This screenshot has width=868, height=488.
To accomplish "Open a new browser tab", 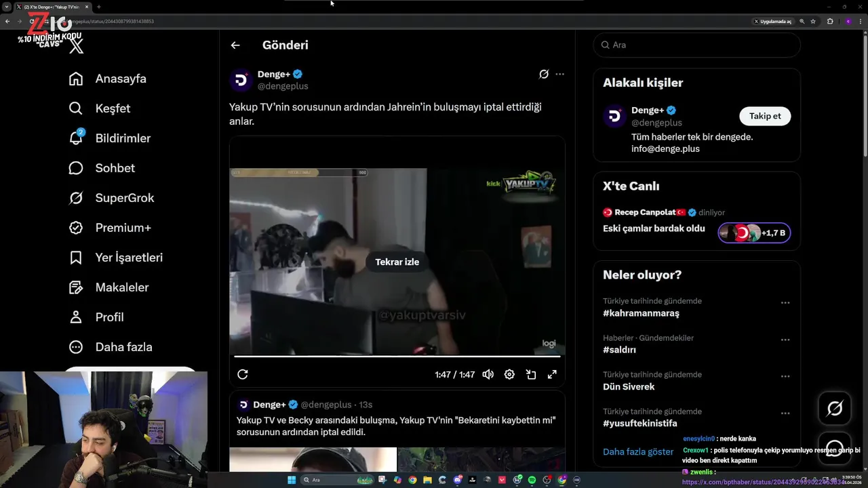I will click(x=98, y=7).
